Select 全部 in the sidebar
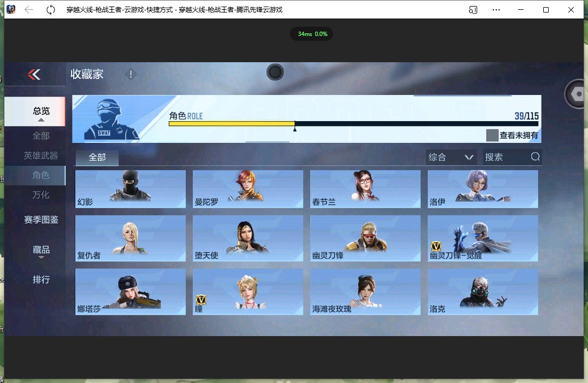The image size is (588, 383). 41,136
